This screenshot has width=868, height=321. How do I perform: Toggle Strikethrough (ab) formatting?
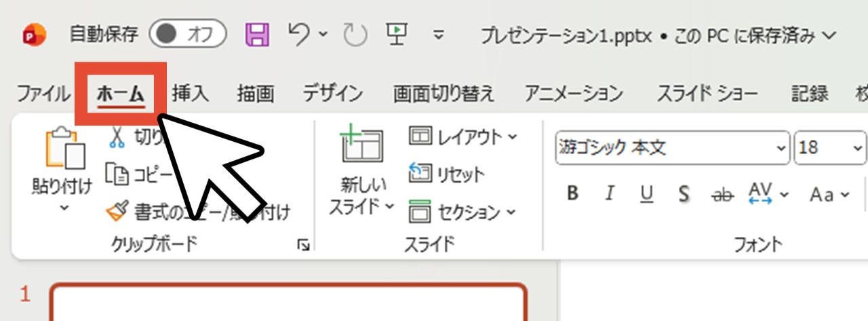pos(722,195)
